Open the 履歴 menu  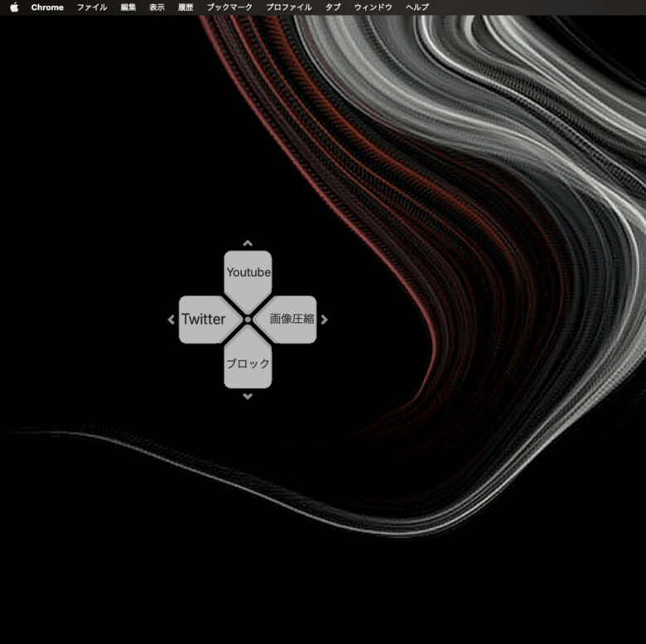(x=186, y=7)
